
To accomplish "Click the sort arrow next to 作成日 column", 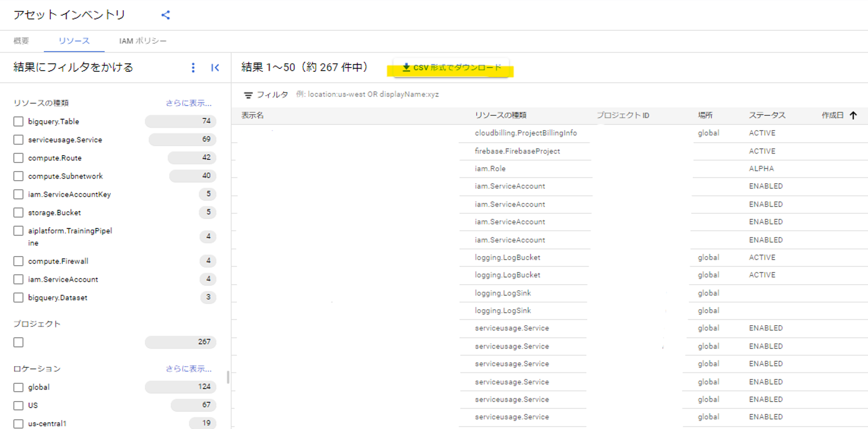I will point(854,115).
